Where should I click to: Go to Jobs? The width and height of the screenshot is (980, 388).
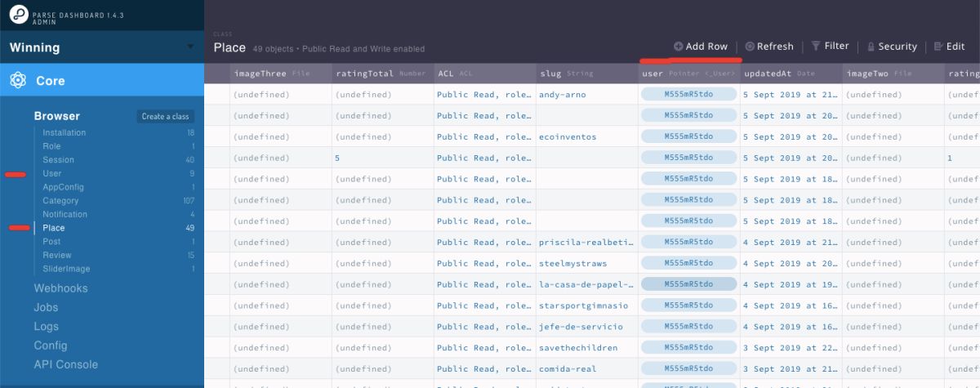(46, 307)
